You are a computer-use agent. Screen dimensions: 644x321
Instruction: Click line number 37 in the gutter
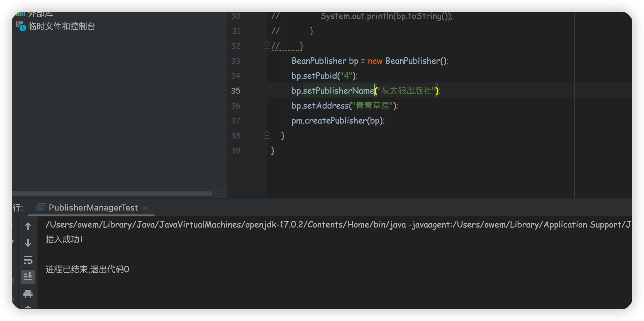pyautogui.click(x=236, y=121)
